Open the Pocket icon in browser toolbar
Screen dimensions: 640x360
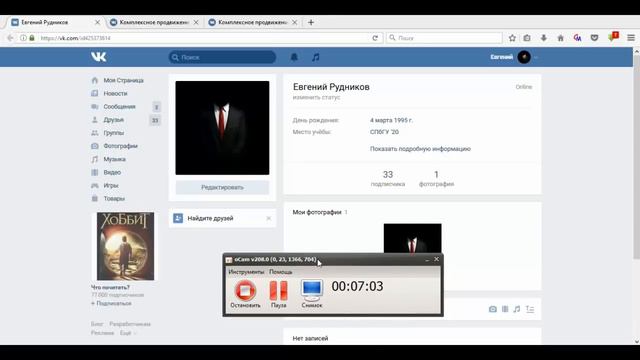pos(594,38)
